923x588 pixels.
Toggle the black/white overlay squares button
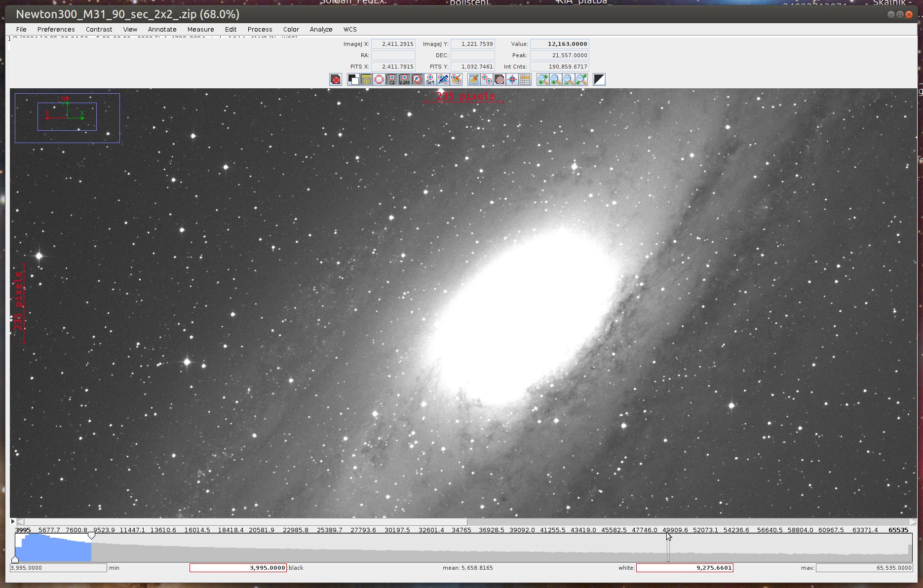point(353,79)
